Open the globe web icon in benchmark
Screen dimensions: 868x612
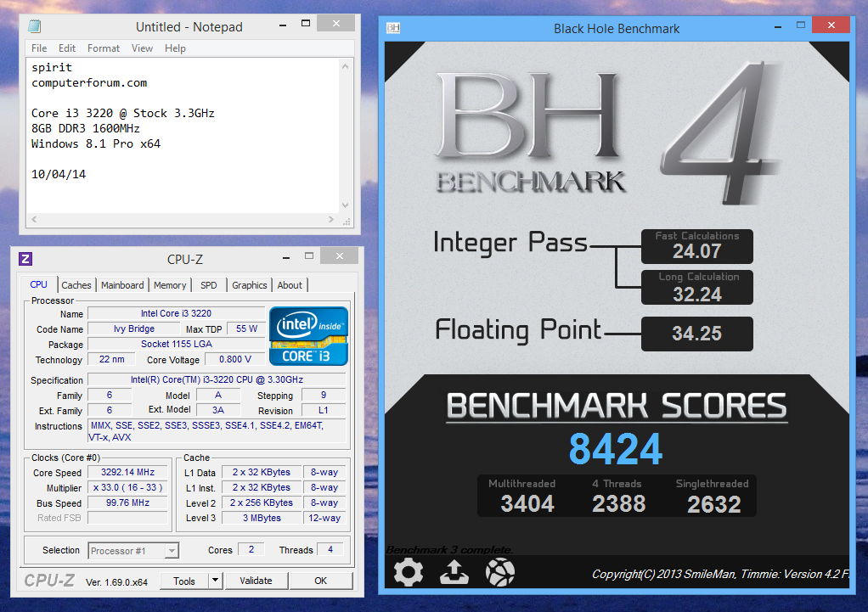(500, 572)
